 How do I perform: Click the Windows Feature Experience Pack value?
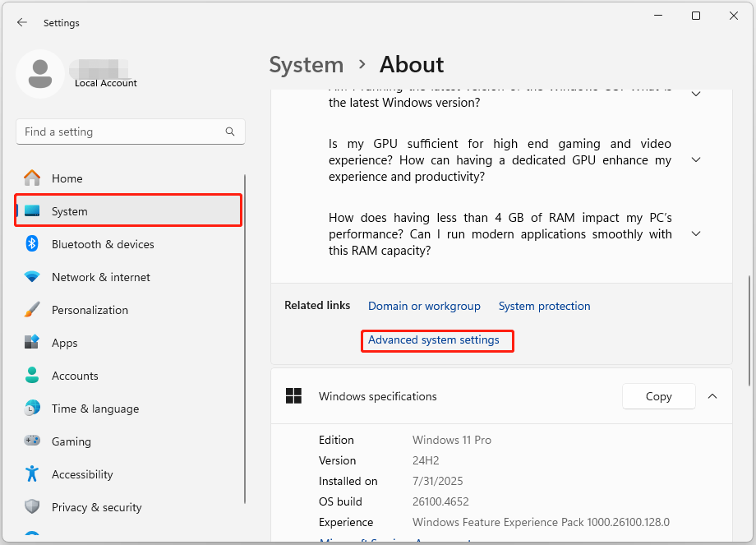(541, 522)
